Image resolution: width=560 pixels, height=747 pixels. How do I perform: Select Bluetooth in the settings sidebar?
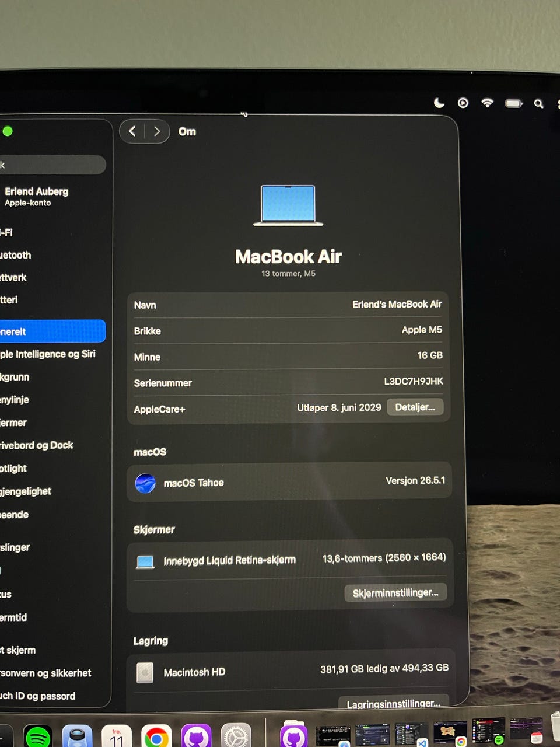[x=16, y=255]
